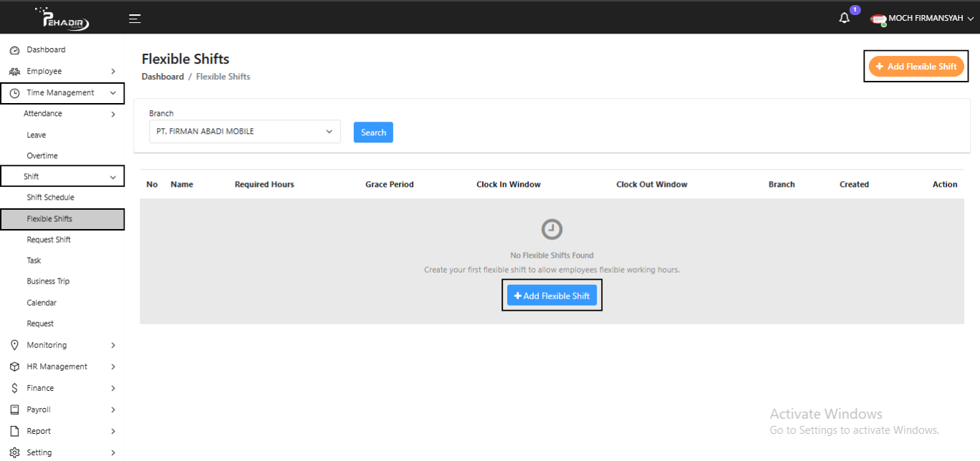The width and height of the screenshot is (980, 461).
Task: Click the Finance dollar sign icon
Action: click(14, 388)
